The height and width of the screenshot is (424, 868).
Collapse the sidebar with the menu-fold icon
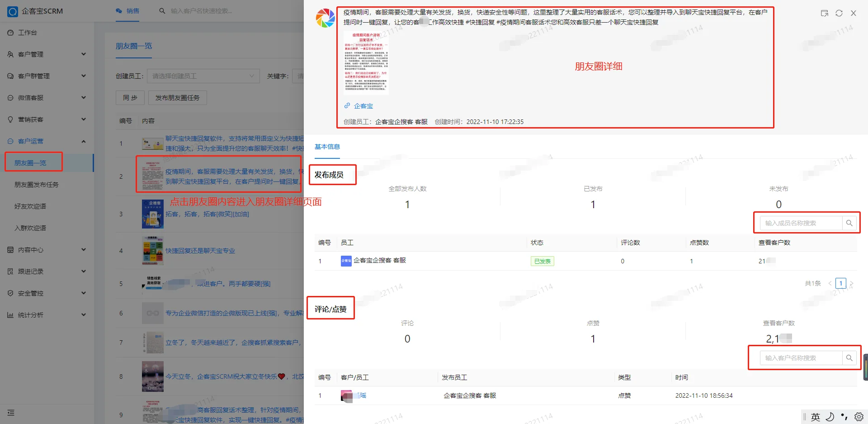click(x=11, y=413)
